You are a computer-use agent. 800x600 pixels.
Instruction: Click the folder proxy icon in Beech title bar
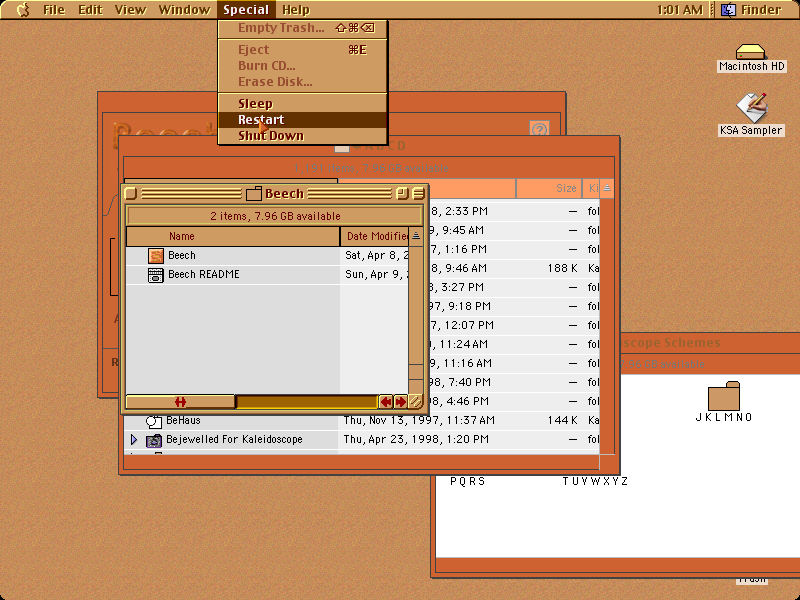tap(254, 194)
